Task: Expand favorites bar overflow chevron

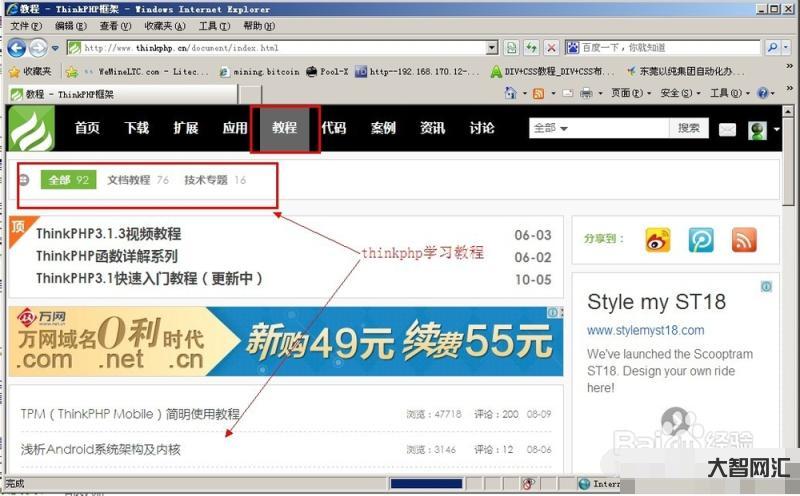Action: pyautogui.click(x=789, y=66)
